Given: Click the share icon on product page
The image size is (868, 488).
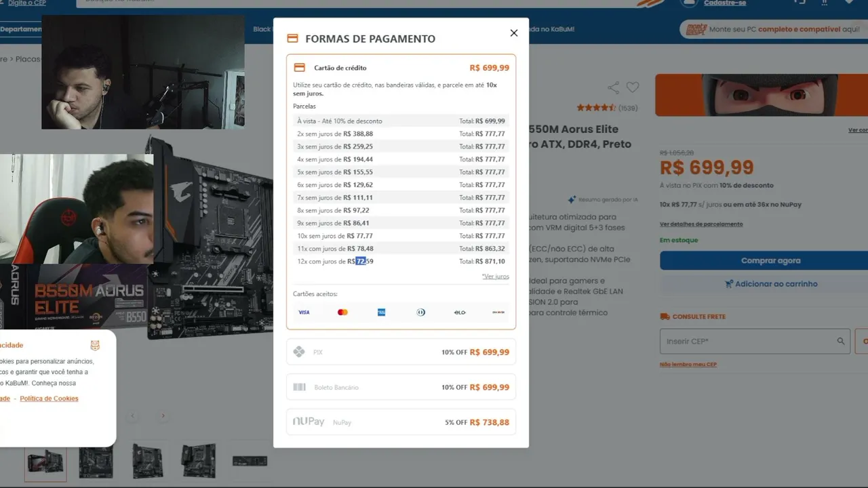Looking at the screenshot, I should tap(613, 87).
